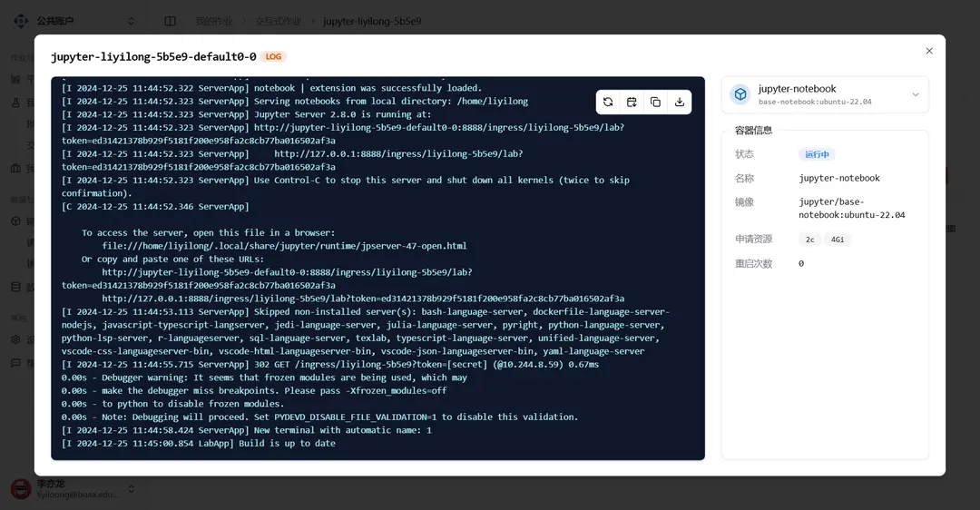Copy the log contents to clipboard
Viewport: 980px width, 510px height.
tap(656, 102)
